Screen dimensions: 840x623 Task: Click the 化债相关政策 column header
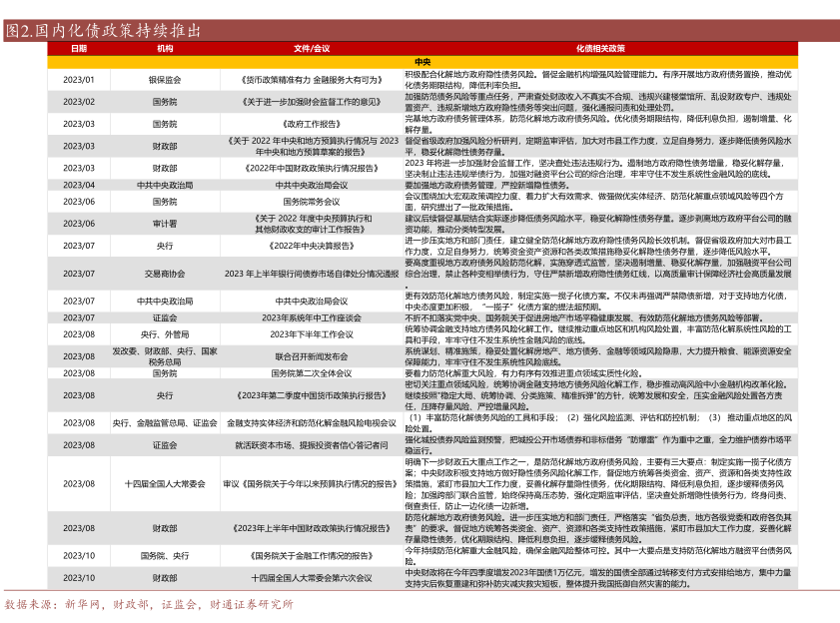pos(599,48)
